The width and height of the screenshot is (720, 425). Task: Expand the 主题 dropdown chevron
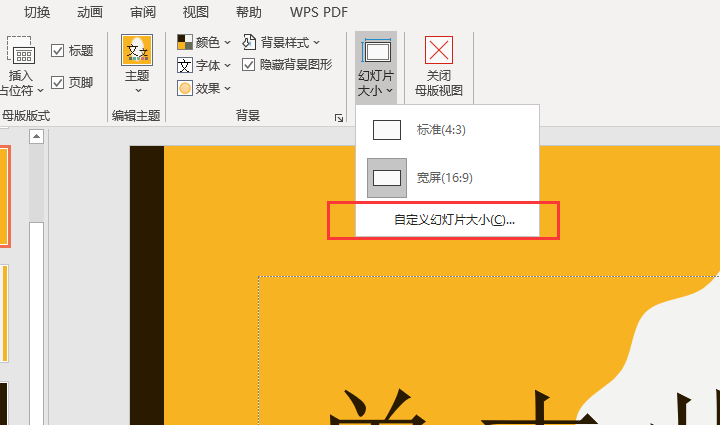(x=138, y=91)
